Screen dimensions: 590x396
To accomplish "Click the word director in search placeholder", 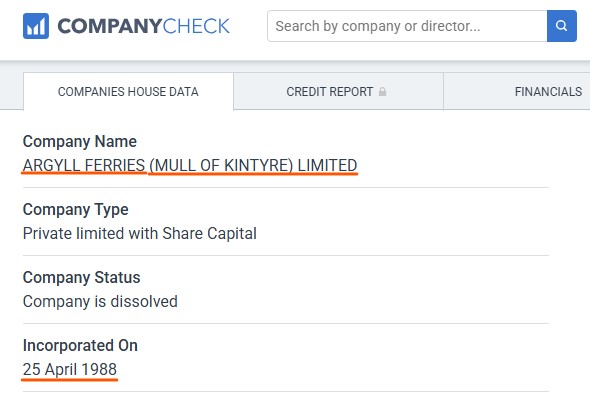I will (x=450, y=26).
